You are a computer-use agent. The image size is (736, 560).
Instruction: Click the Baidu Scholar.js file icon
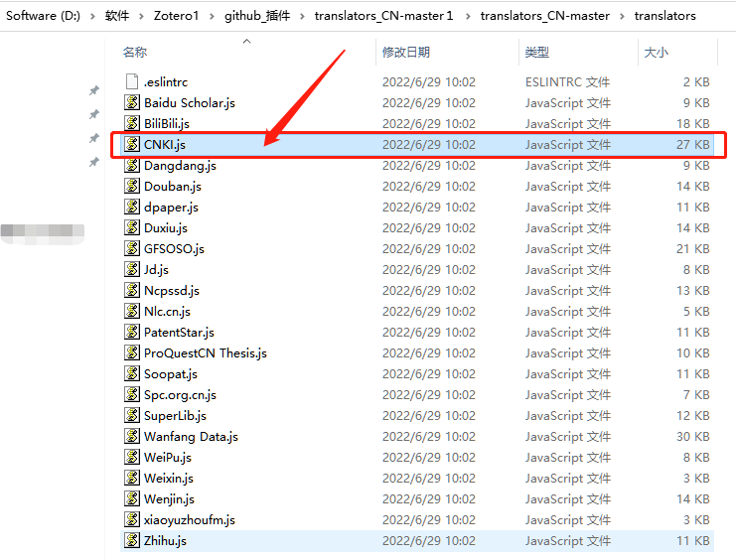132,102
